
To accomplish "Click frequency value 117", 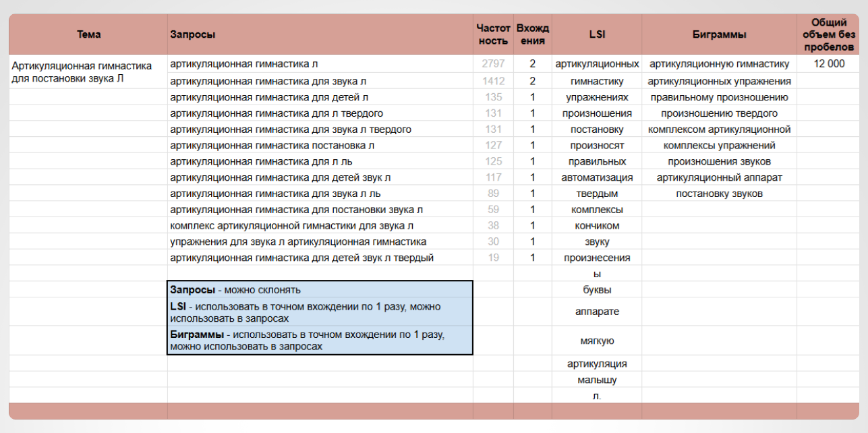I will pyautogui.click(x=494, y=178).
